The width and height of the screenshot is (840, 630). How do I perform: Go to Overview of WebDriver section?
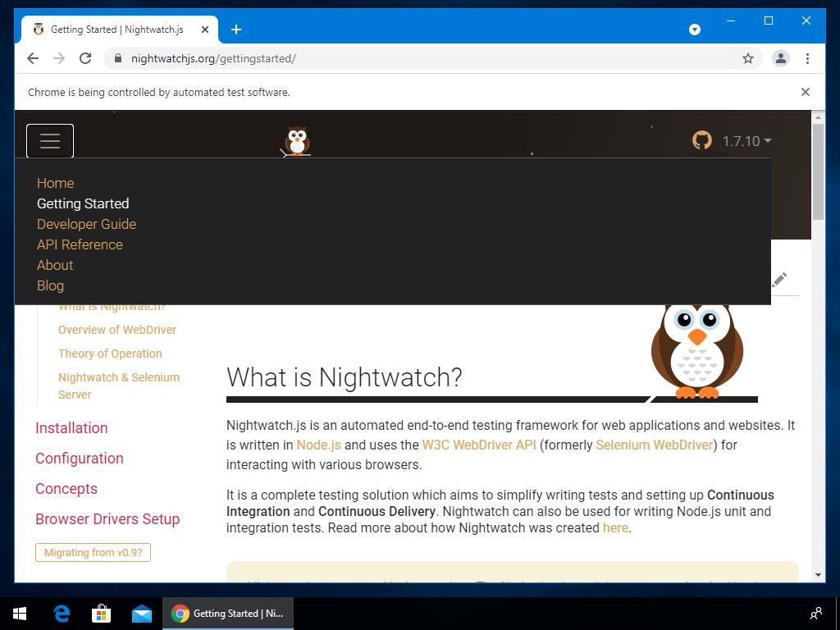[117, 330]
